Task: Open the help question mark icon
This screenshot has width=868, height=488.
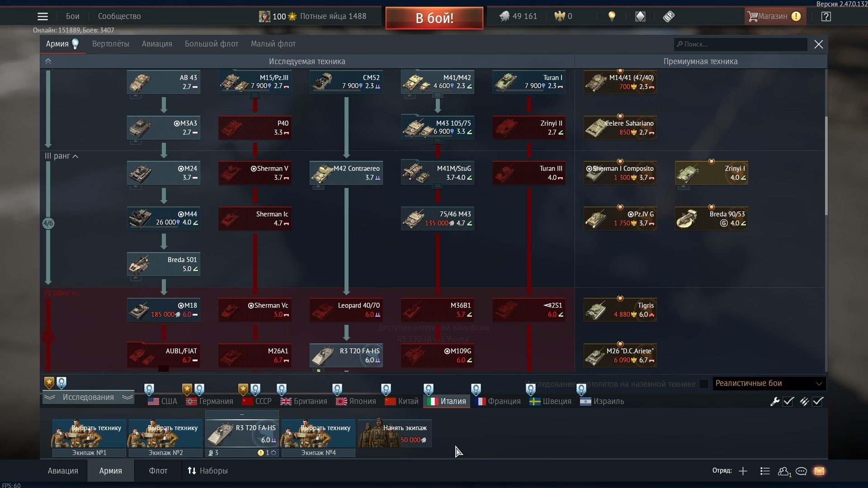Action: point(826,17)
